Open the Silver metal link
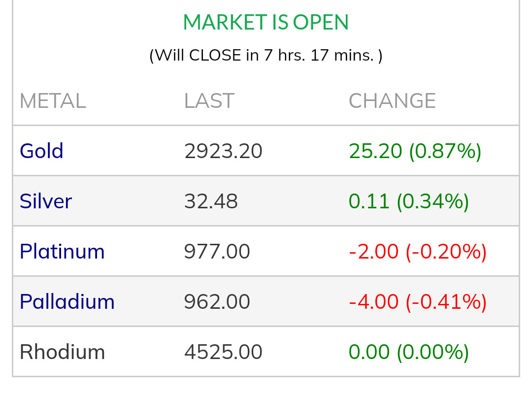 46,201
